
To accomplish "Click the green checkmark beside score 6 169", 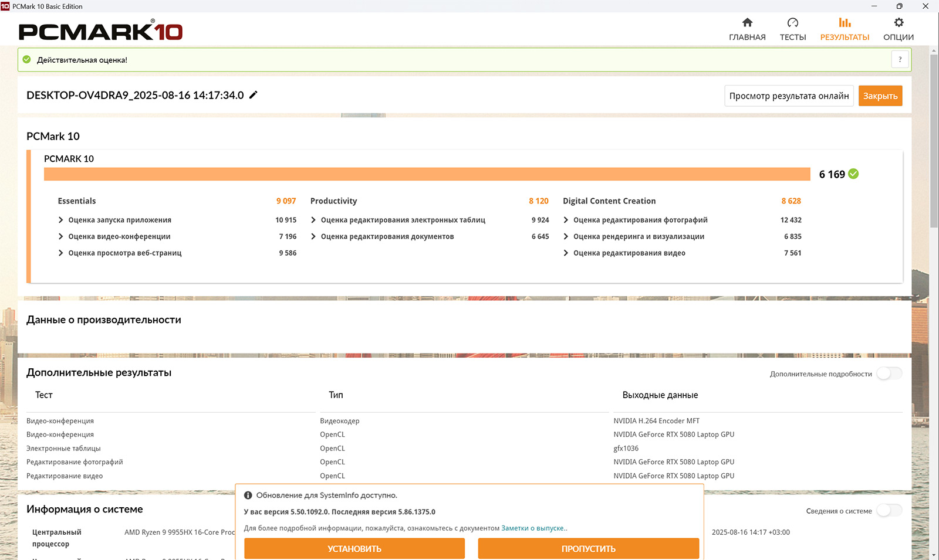I will [x=853, y=174].
